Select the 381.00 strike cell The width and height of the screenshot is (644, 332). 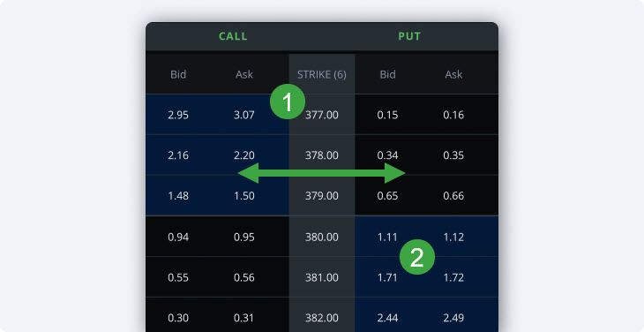[x=322, y=277]
